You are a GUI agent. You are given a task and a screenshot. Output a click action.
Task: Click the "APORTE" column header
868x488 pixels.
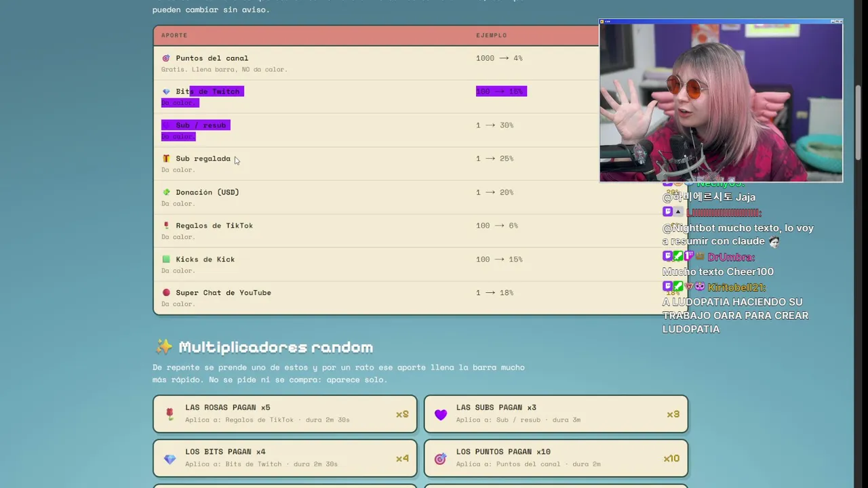pos(174,35)
